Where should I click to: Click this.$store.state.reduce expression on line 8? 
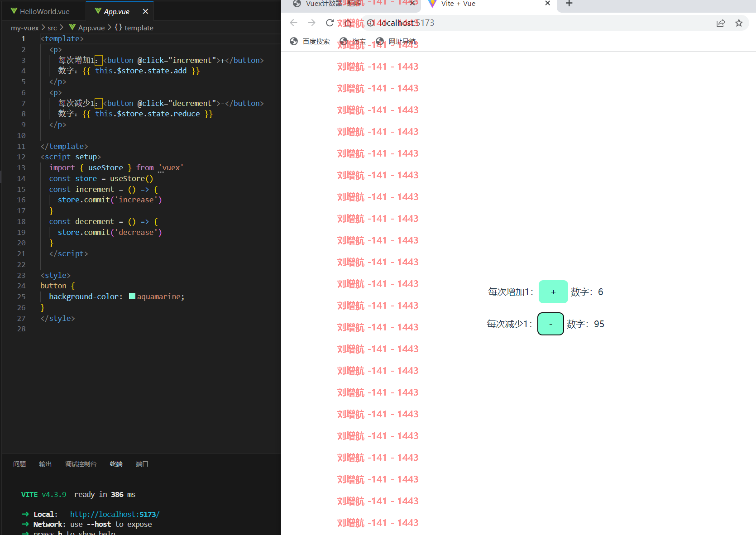148,114
